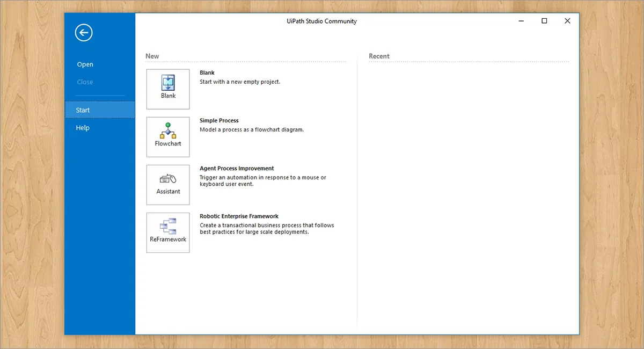Choose the ReFramework template icon
The width and height of the screenshot is (644, 349).
[x=168, y=232]
